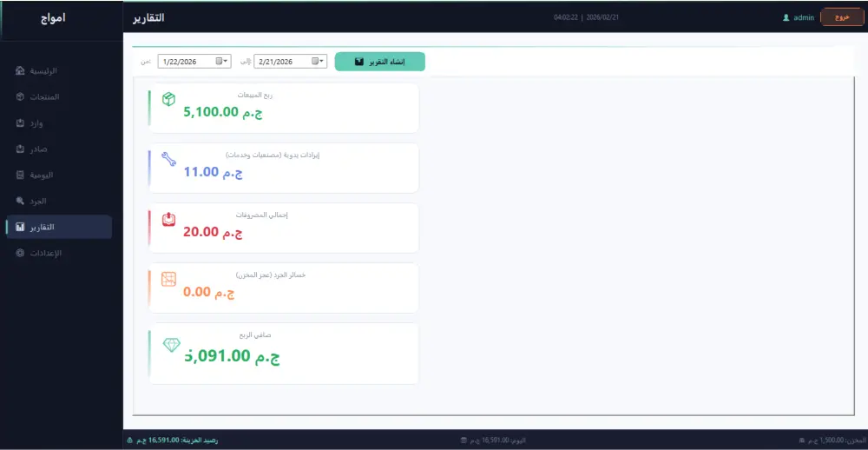Viewport: 868px width, 450px height.
Task: Click the إيرادات يدوية (مصنعيات وخدمات) label
Action: 273,155
